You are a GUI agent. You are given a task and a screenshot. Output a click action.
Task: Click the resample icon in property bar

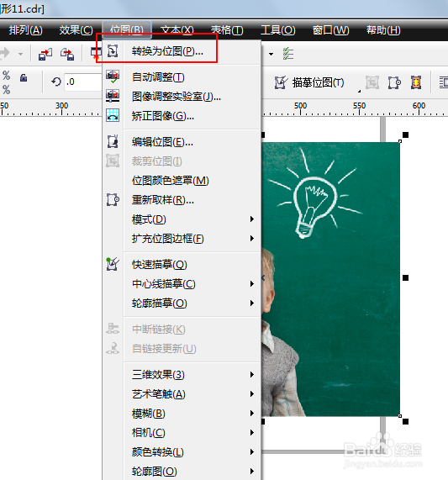pyautogui.click(x=394, y=82)
